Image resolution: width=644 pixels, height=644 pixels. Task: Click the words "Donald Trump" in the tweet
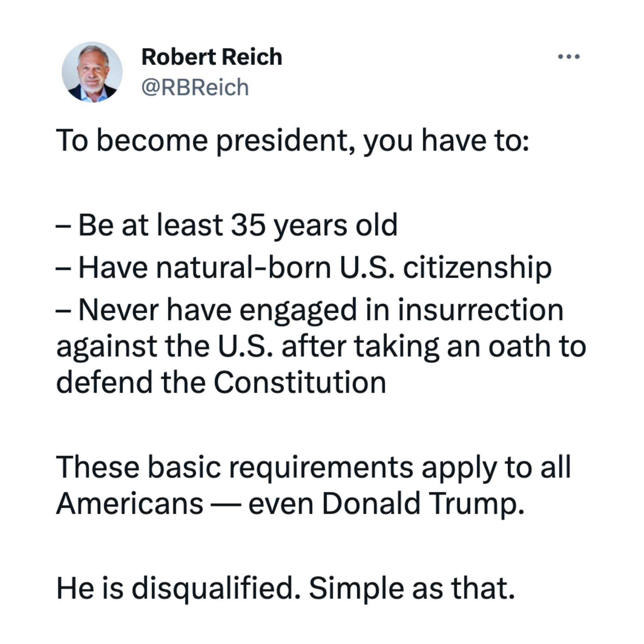[423, 503]
